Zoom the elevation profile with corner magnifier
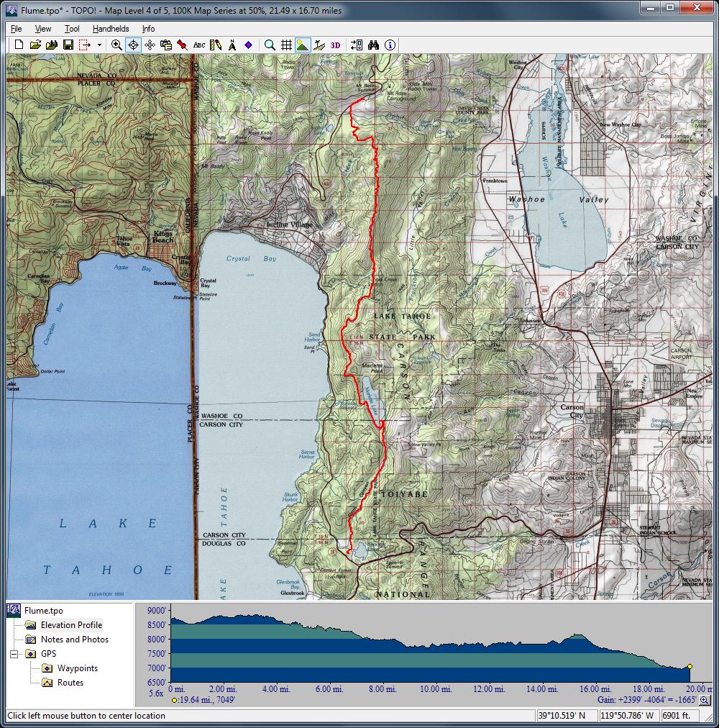This screenshot has height=728, width=719. click(x=704, y=700)
